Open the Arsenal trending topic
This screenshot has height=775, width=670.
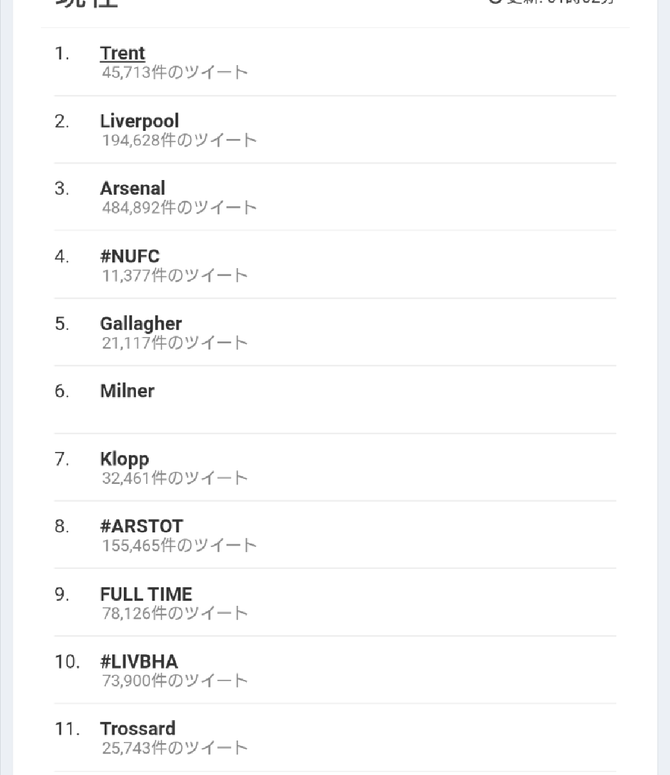(132, 188)
